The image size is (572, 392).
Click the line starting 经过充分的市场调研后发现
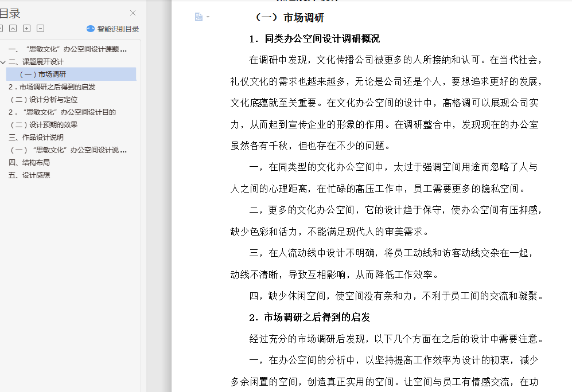point(396,339)
